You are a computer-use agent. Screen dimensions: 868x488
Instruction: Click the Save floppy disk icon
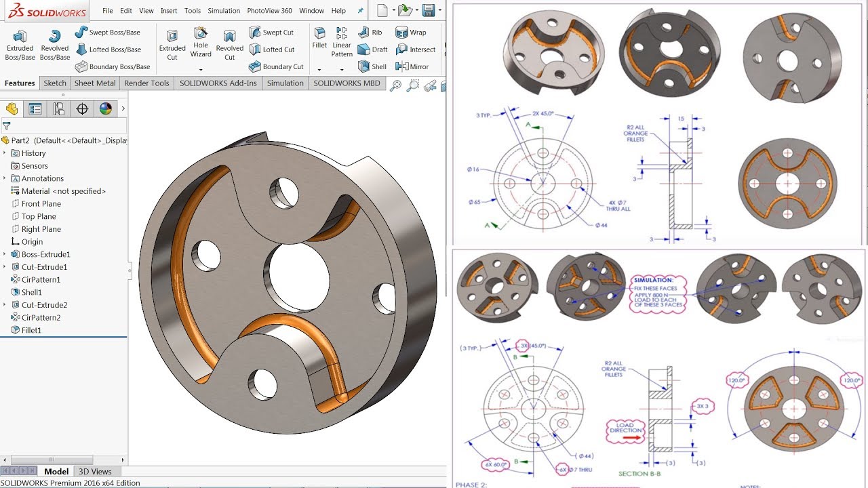pyautogui.click(x=428, y=10)
